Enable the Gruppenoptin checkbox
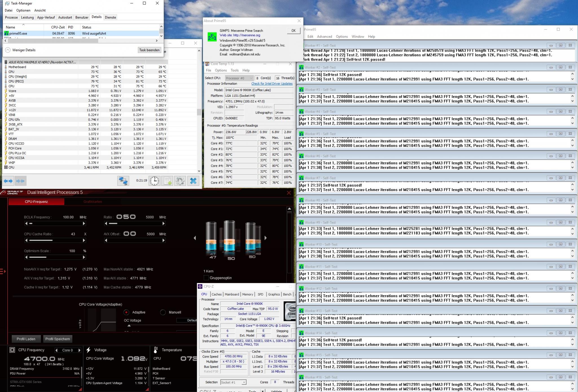The height and width of the screenshot is (392, 578). click(x=206, y=278)
